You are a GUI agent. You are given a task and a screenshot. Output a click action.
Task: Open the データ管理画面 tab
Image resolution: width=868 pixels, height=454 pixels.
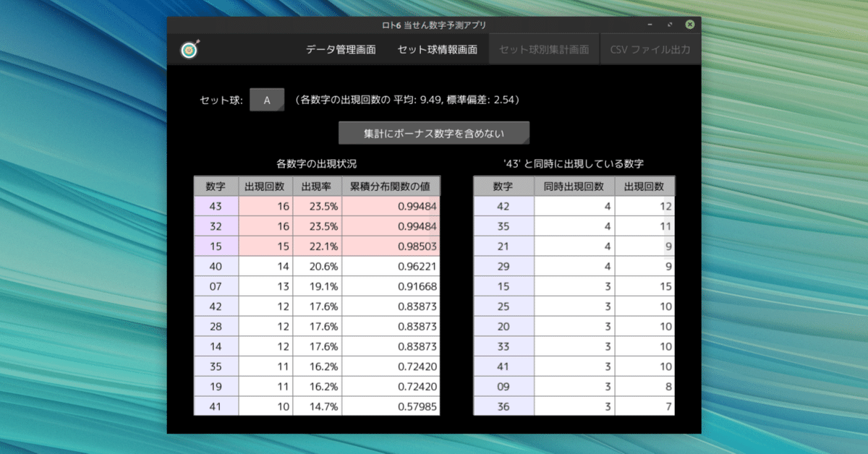tap(341, 50)
